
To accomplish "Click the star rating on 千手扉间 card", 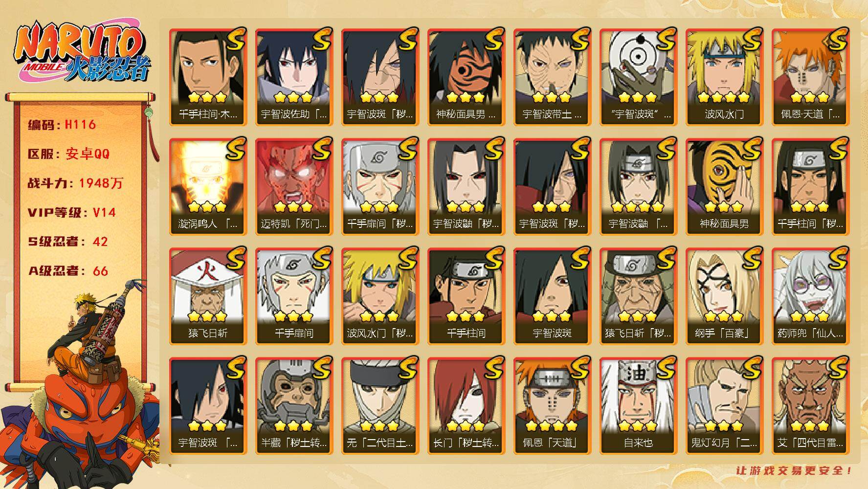I will coord(294,316).
